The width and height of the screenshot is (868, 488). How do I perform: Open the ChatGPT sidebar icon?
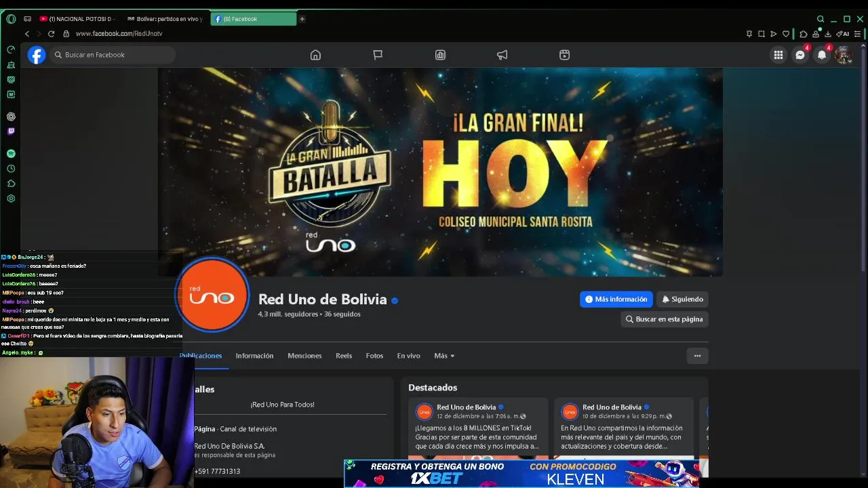(11, 117)
